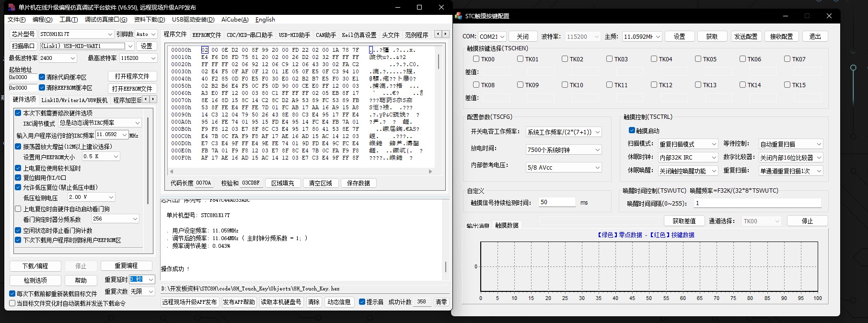This screenshot has height=323, width=868.
Task: Click the 触摸信号持续检测时间 input field
Action: click(x=557, y=202)
